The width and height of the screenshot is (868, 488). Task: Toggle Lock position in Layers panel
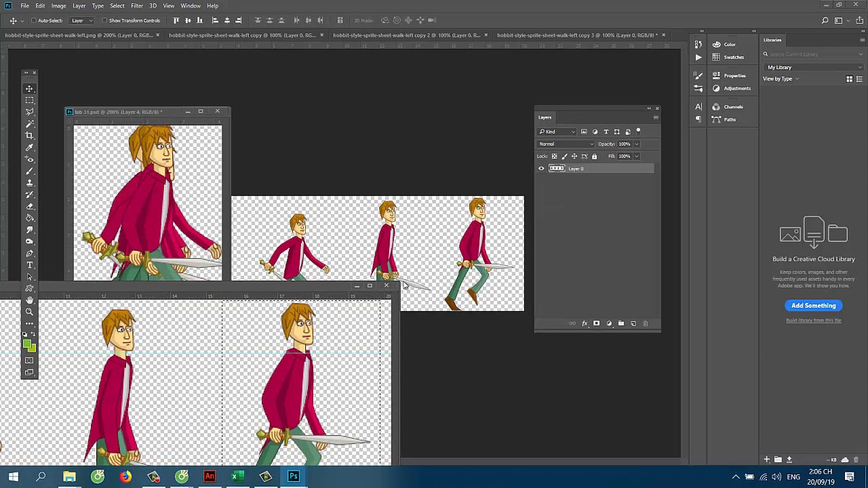tap(574, 157)
